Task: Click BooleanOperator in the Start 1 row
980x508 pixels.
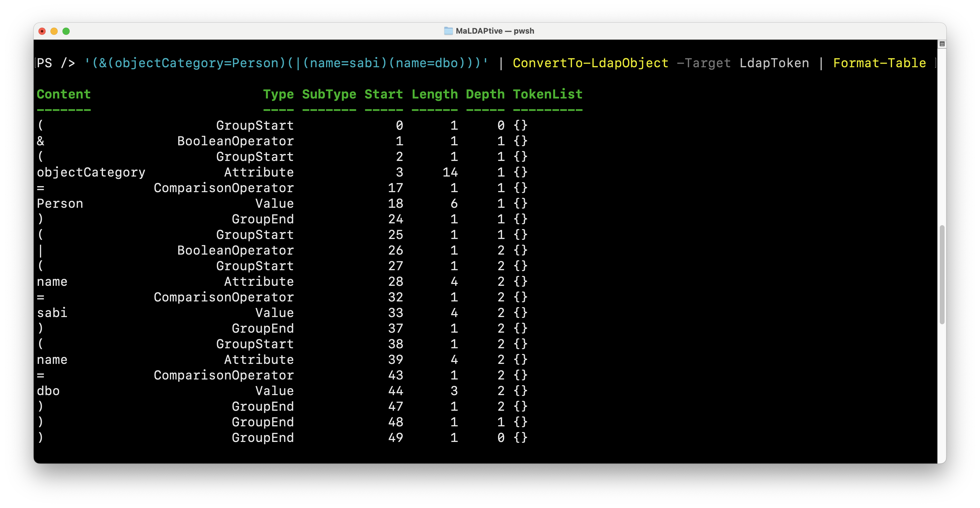Action: click(235, 141)
